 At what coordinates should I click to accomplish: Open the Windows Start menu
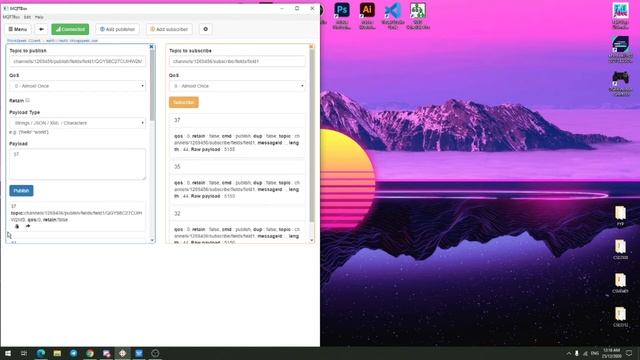(x=8, y=353)
